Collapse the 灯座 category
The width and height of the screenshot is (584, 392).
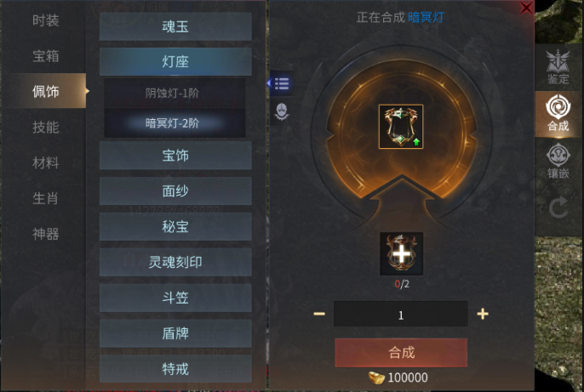(175, 61)
